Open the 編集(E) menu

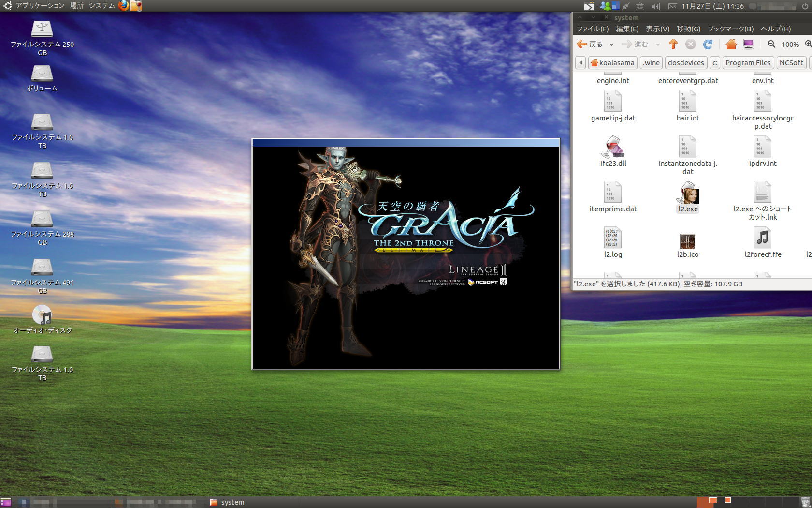627,29
